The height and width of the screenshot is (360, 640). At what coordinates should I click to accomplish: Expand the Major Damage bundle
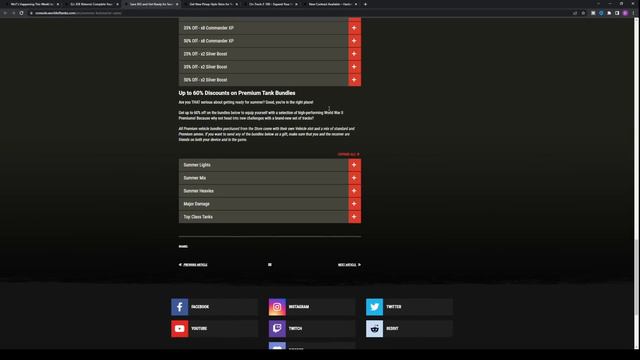pyautogui.click(x=270, y=204)
